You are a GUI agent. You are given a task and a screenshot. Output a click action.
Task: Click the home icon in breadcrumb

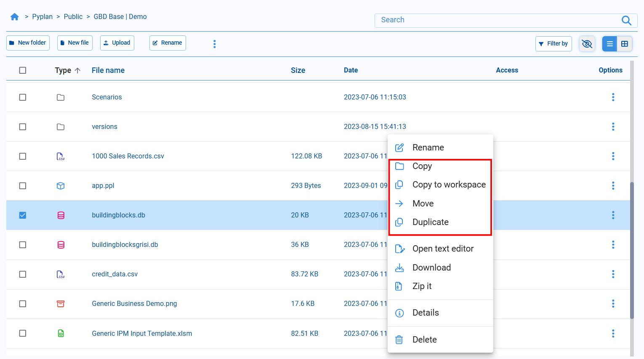click(15, 17)
